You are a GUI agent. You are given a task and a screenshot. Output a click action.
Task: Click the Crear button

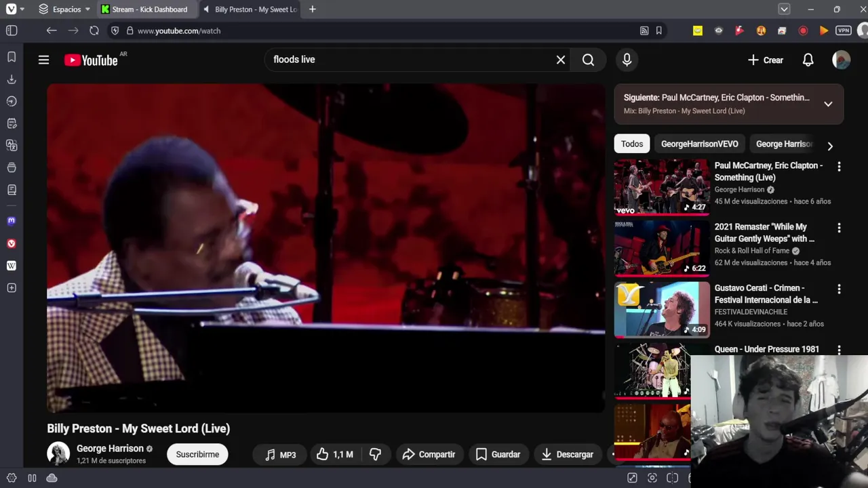point(766,60)
